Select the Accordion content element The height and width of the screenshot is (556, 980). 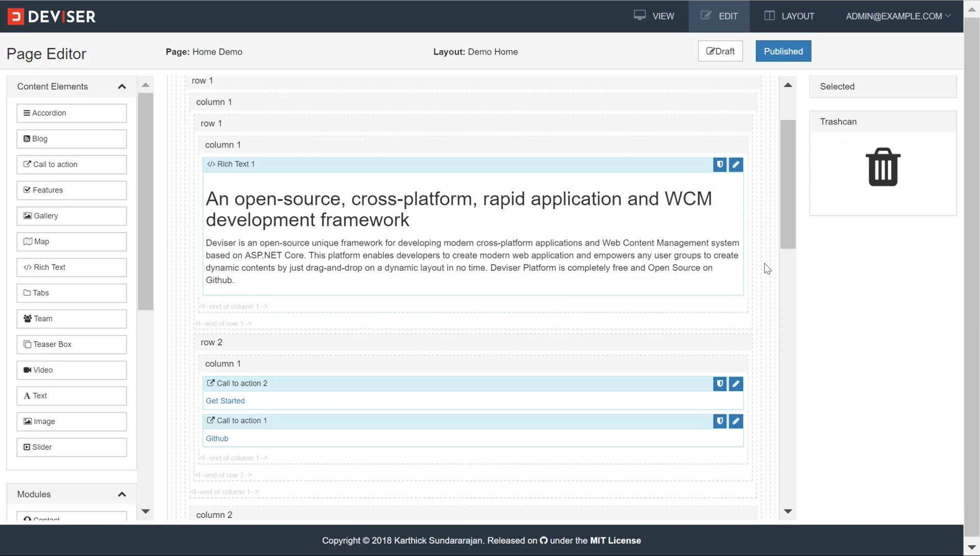coord(71,113)
